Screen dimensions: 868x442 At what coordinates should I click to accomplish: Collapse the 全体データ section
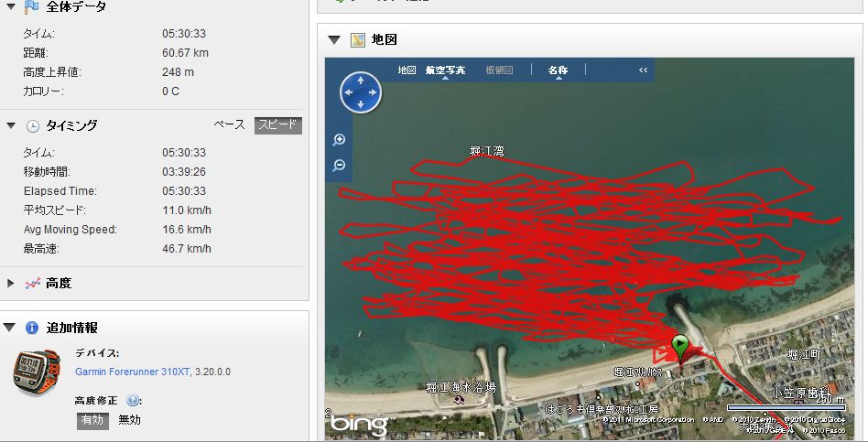(10, 6)
